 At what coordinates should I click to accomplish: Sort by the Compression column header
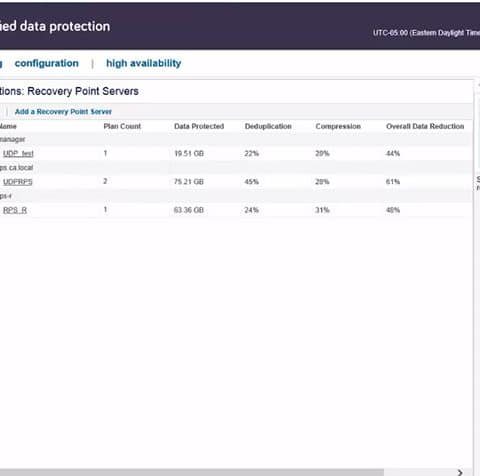338,126
